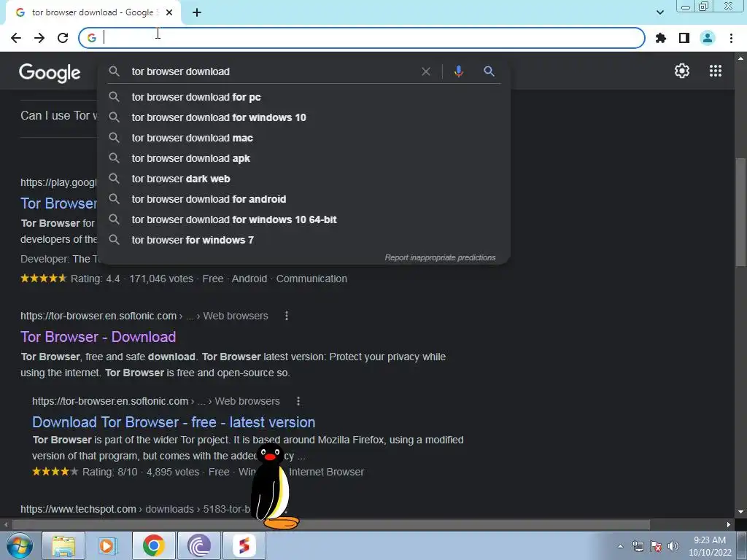Screen dimensions: 747x560
Task: Click the penguin character on the page
Action: click(274, 486)
